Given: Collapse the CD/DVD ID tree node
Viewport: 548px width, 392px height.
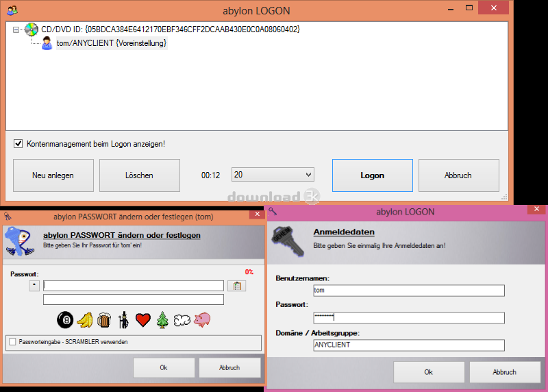Looking at the screenshot, I should coord(16,29).
